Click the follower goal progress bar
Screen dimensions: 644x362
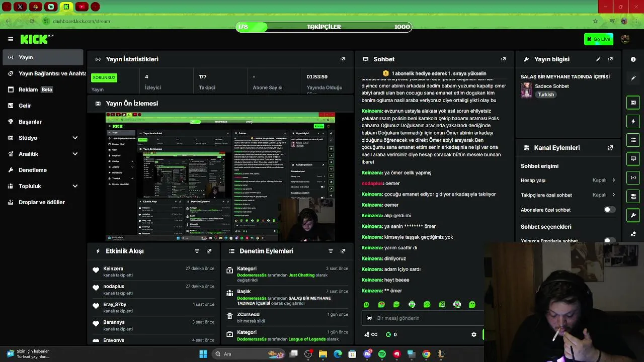[324, 27]
